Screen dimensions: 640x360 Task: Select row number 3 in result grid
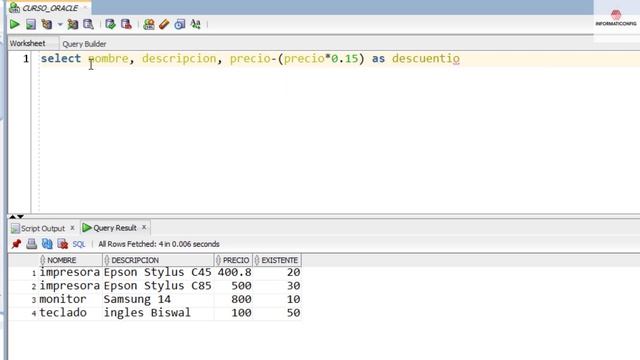pos(34,300)
